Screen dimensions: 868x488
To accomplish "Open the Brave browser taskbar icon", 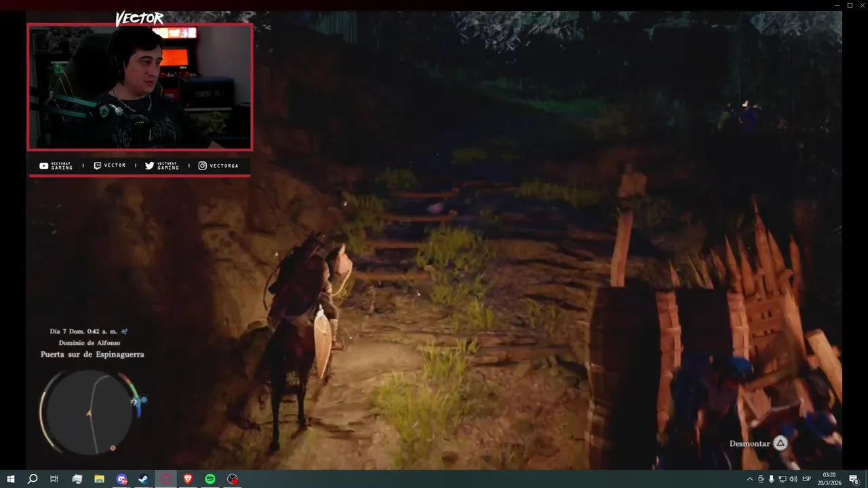I will [188, 479].
